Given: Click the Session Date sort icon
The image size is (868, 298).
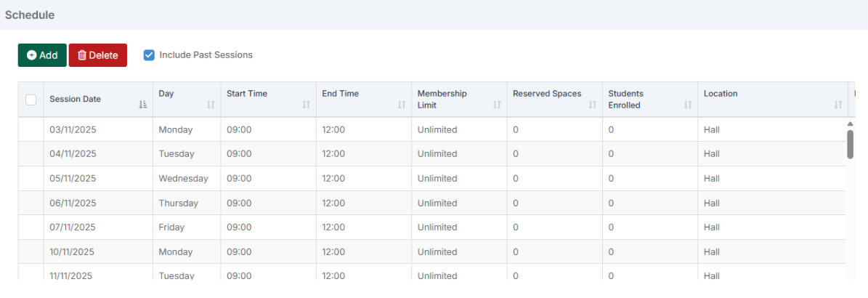Looking at the screenshot, I should 142,105.
